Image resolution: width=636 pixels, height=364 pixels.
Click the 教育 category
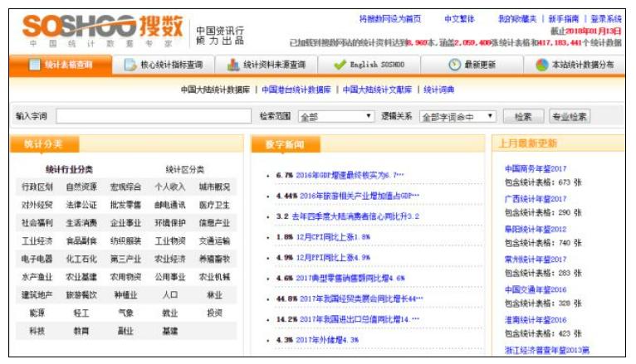81,331
